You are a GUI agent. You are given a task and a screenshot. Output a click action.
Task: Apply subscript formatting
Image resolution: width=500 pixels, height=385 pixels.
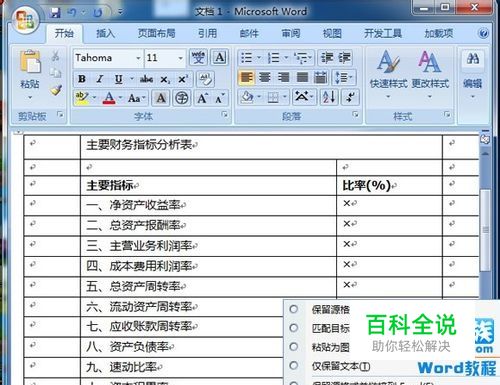[165, 79]
